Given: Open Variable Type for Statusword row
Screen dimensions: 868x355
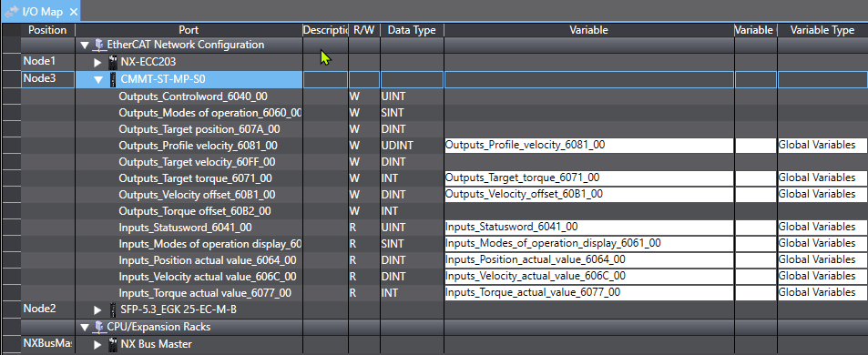Looking at the screenshot, I should (822, 228).
